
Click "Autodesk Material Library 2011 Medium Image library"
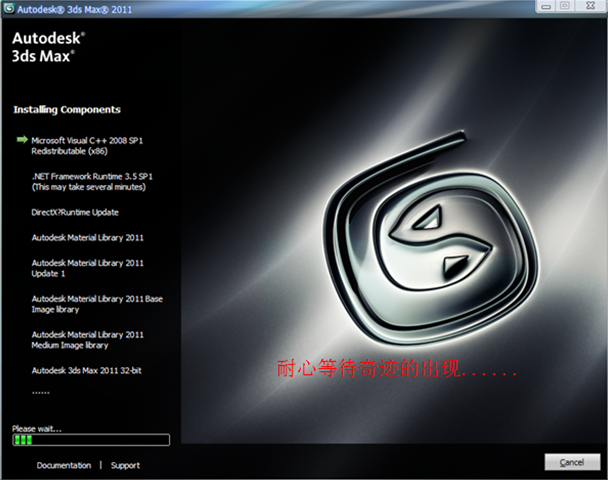point(88,340)
